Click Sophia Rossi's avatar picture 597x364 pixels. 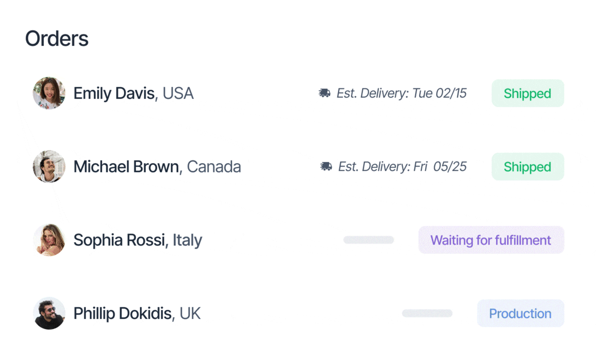[49, 240]
